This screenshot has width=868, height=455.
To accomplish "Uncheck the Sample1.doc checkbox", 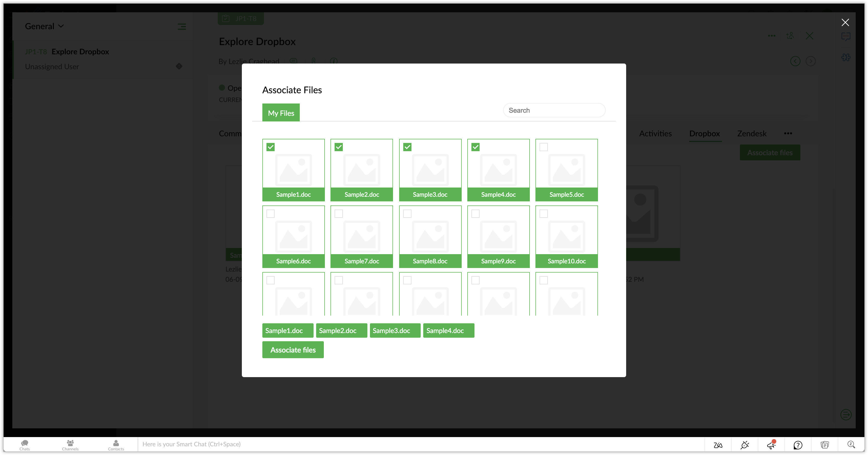I will click(270, 147).
